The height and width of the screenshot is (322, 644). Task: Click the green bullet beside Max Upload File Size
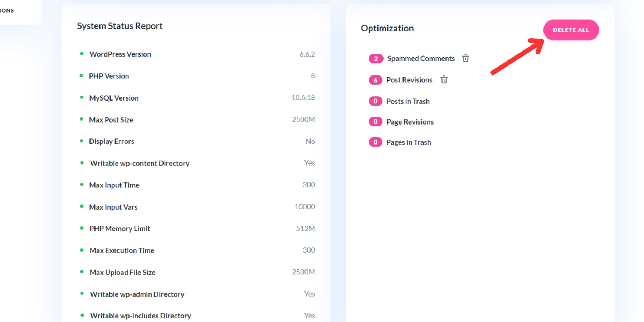coord(82,272)
